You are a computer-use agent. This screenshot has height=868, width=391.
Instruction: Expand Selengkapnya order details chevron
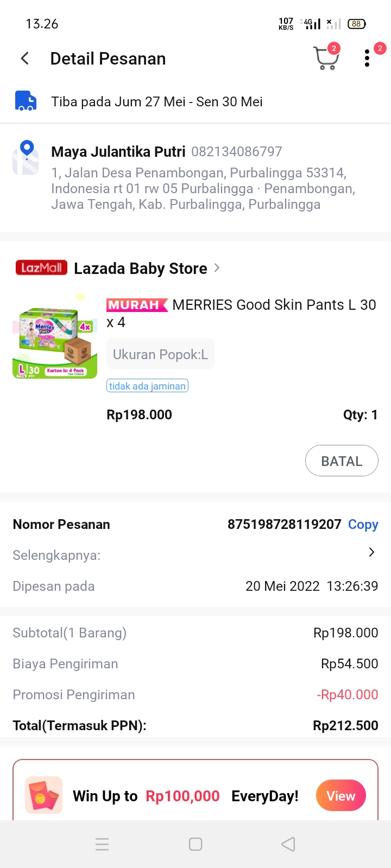371,552
